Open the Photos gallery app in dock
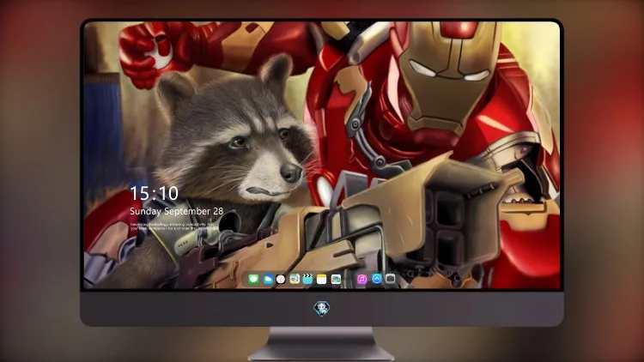Screen dimensions: 644x362 click(x=336, y=279)
